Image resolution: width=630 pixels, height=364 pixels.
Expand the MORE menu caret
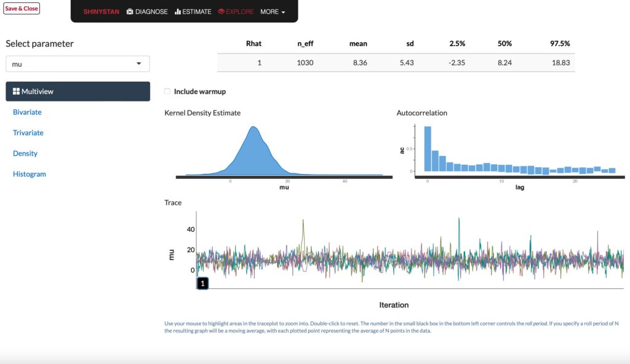pyautogui.click(x=283, y=12)
